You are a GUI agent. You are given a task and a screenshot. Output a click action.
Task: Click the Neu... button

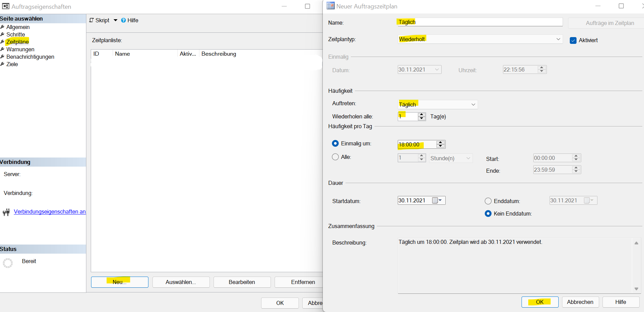coord(119,282)
